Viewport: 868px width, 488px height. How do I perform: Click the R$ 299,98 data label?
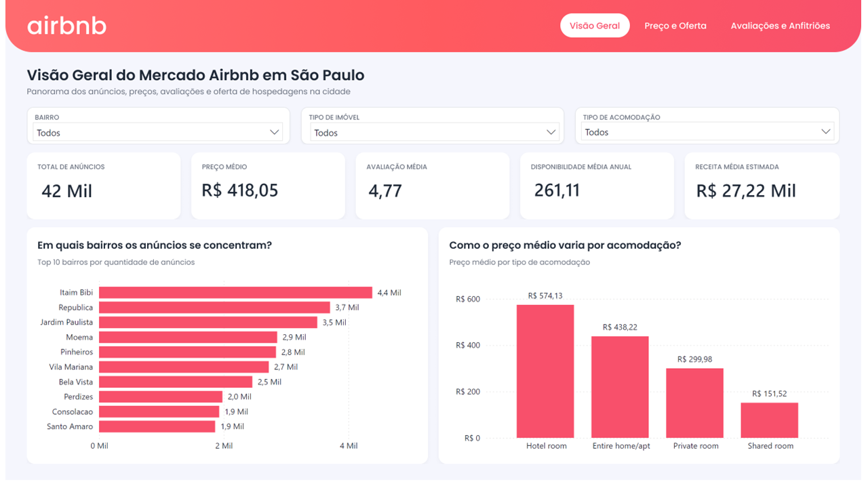694,359
